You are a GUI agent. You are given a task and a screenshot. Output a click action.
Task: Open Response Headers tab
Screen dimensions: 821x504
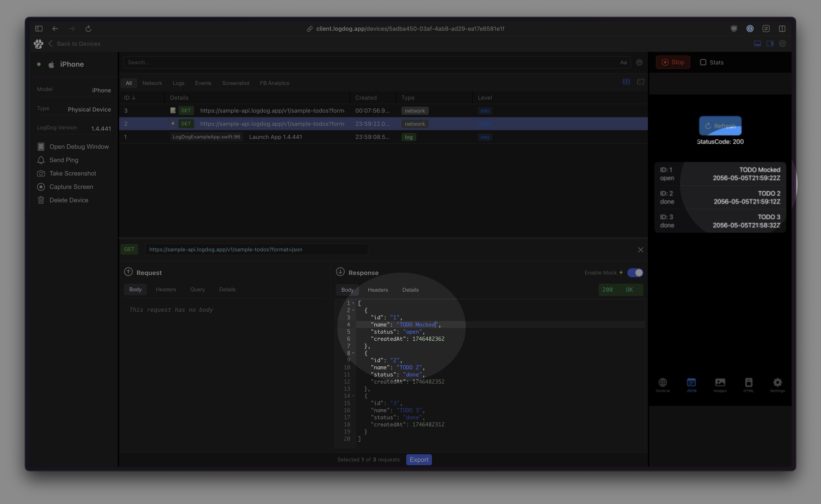378,290
